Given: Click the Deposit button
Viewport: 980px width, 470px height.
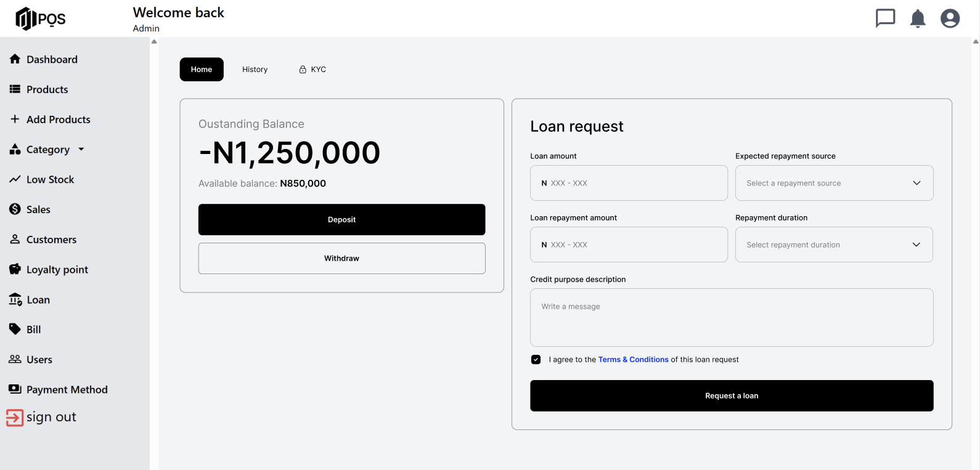Looking at the screenshot, I should [x=341, y=219].
